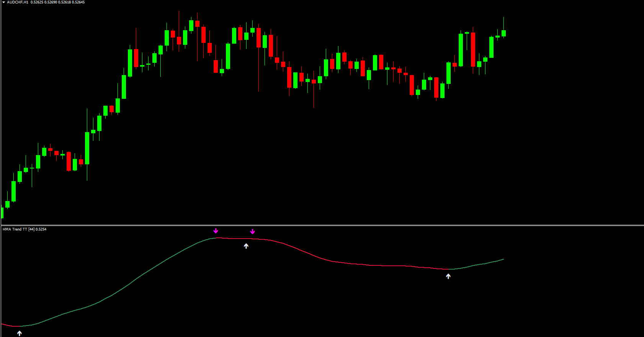The width and height of the screenshot is (644, 337).
Task: Select the HMA Trend TT indicator label
Action: [x=24, y=229]
